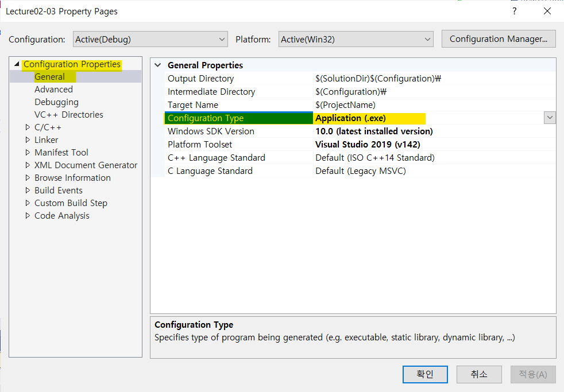Open the Configuration Type value dropdown arrow
The width and height of the screenshot is (564, 392).
tap(550, 118)
